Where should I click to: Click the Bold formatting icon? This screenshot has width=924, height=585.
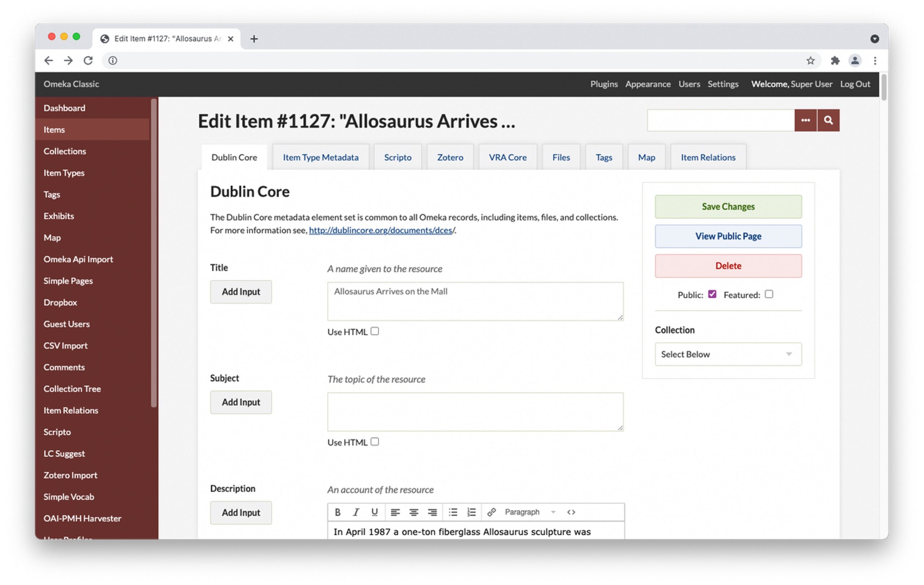(337, 512)
